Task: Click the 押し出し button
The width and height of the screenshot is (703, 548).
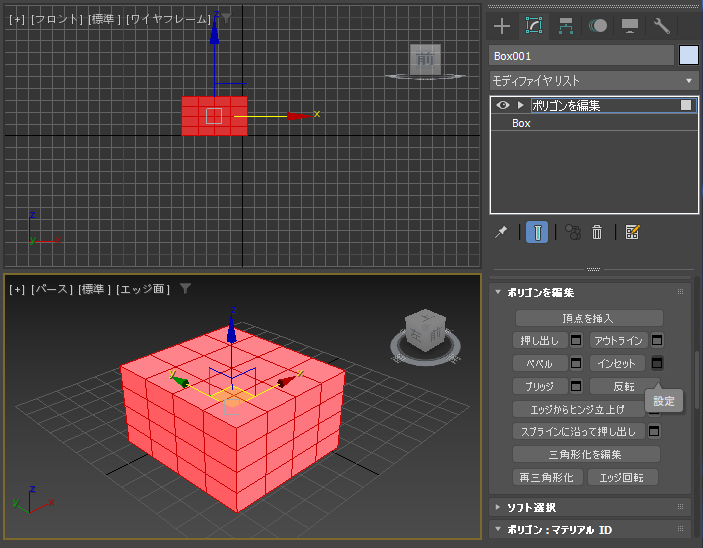Action: tap(540, 340)
